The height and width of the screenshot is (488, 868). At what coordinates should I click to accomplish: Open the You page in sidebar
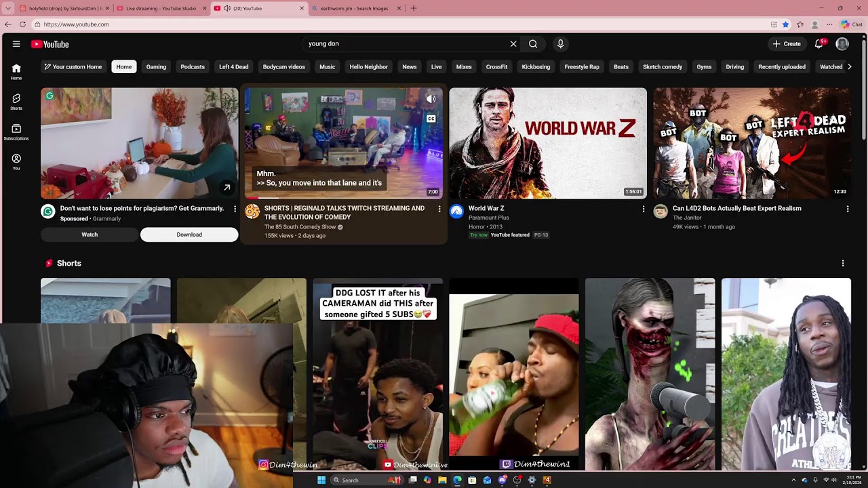coord(16,162)
